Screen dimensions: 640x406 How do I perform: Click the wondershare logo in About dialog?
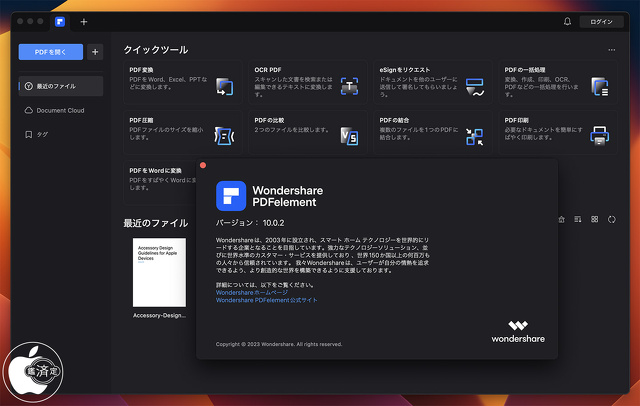click(x=518, y=331)
